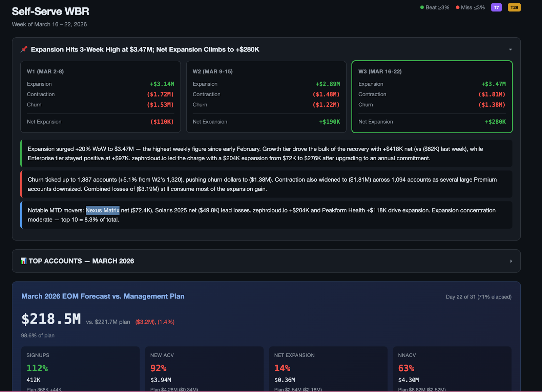Expand the TOP ACCOUNTS — MARCH 2026 section
This screenshot has height=392, width=542.
click(510, 261)
